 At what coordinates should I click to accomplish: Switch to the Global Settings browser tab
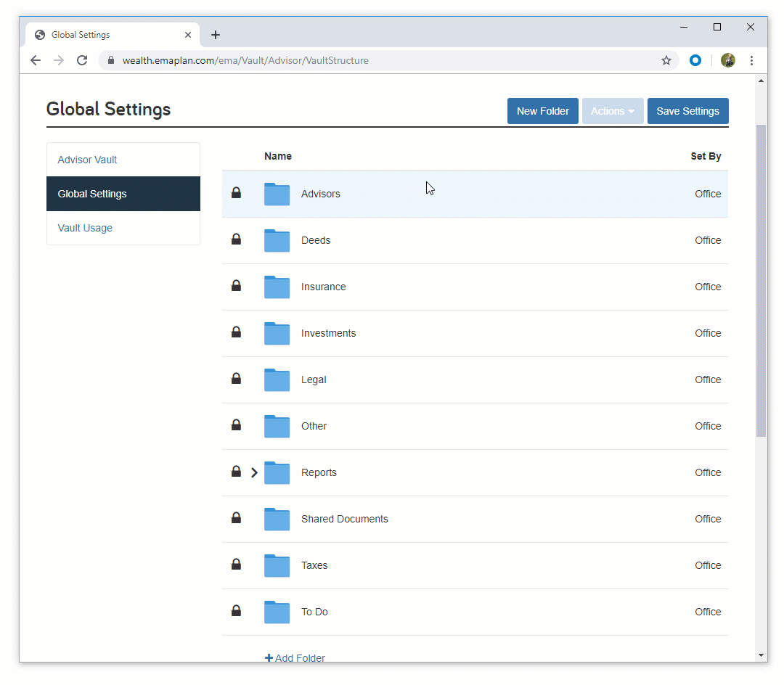point(113,35)
